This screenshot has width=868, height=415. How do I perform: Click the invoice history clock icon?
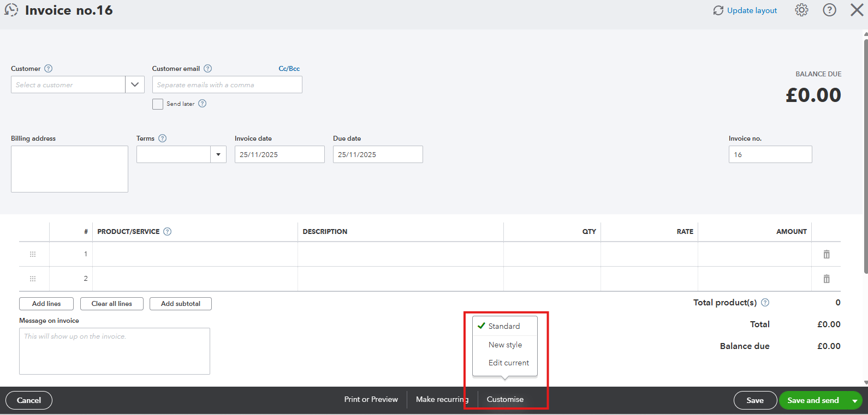tap(11, 10)
